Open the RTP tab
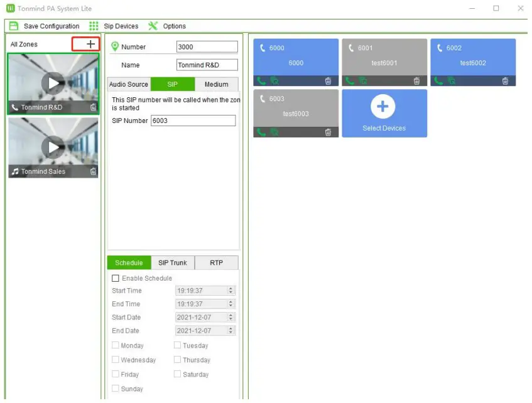The height and width of the screenshot is (403, 532). pos(217,263)
